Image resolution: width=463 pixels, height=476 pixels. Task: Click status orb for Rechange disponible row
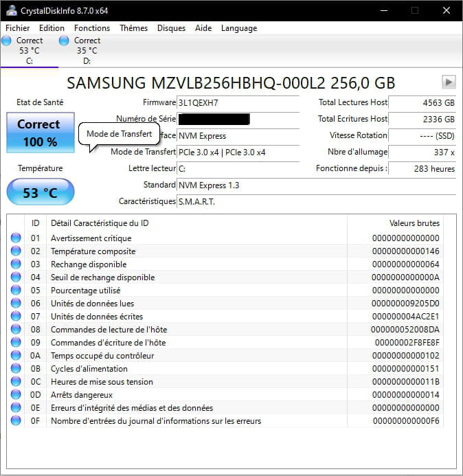(x=16, y=264)
